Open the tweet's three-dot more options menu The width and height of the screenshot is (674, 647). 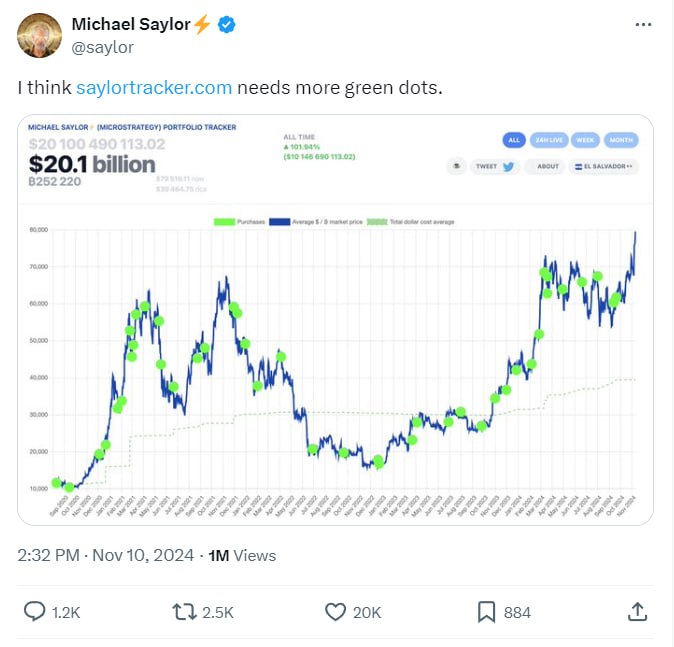click(x=643, y=25)
